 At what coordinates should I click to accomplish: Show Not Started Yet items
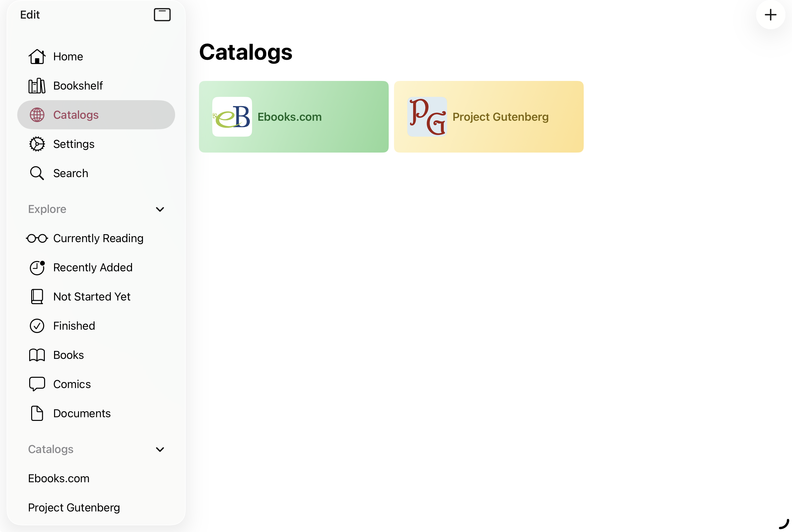[96, 297]
